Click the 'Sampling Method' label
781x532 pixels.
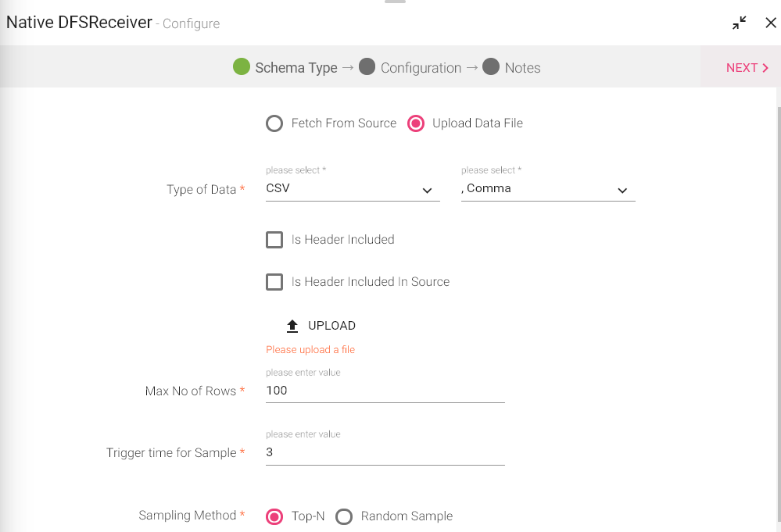point(188,516)
